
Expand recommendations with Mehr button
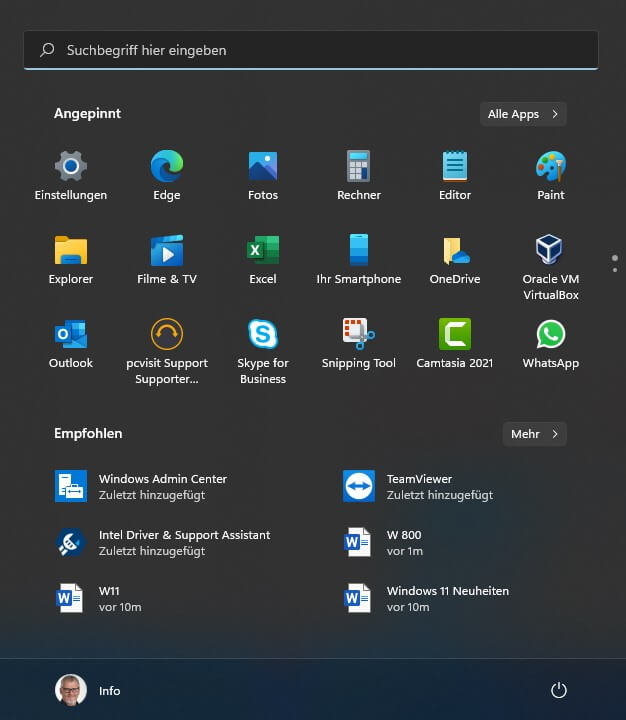(535, 434)
